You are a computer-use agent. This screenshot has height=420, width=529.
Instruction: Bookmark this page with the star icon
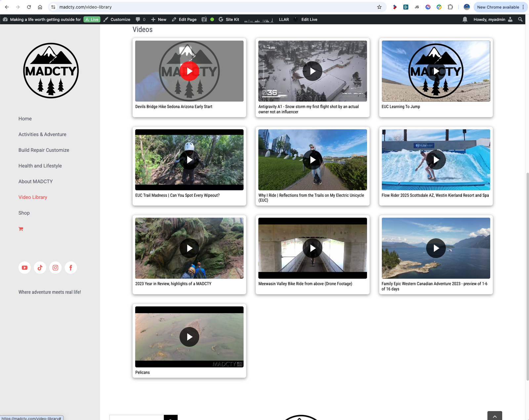(x=379, y=7)
